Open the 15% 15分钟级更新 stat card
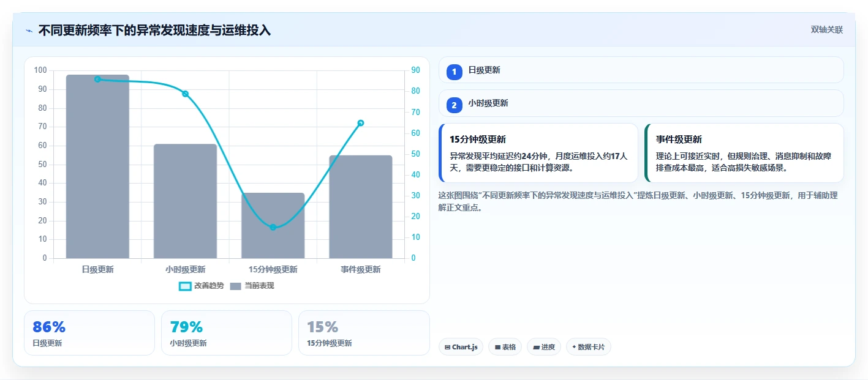 coord(364,333)
